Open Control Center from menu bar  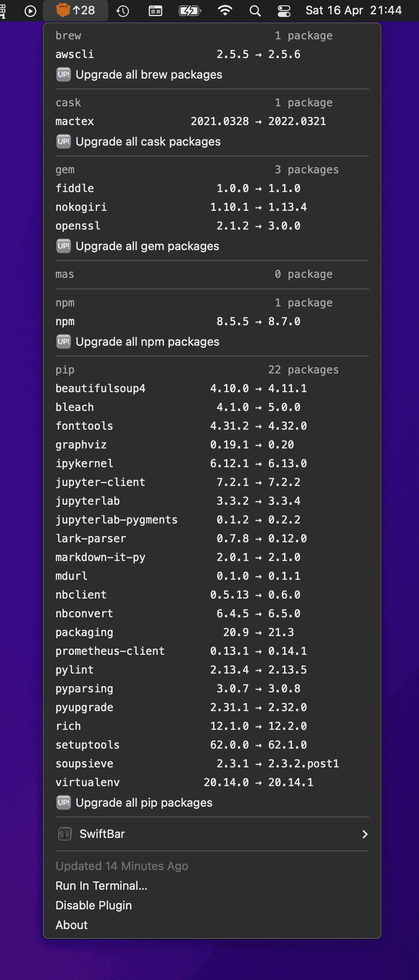tap(284, 11)
